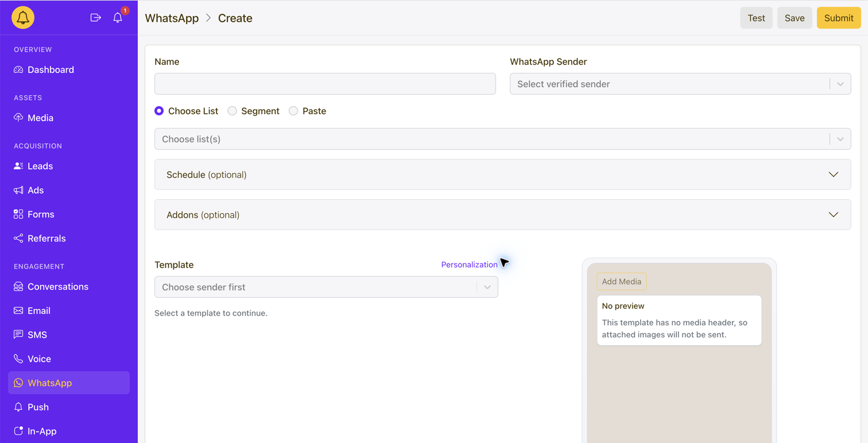
Task: Open the Choose list(s) dropdown
Action: 503,139
